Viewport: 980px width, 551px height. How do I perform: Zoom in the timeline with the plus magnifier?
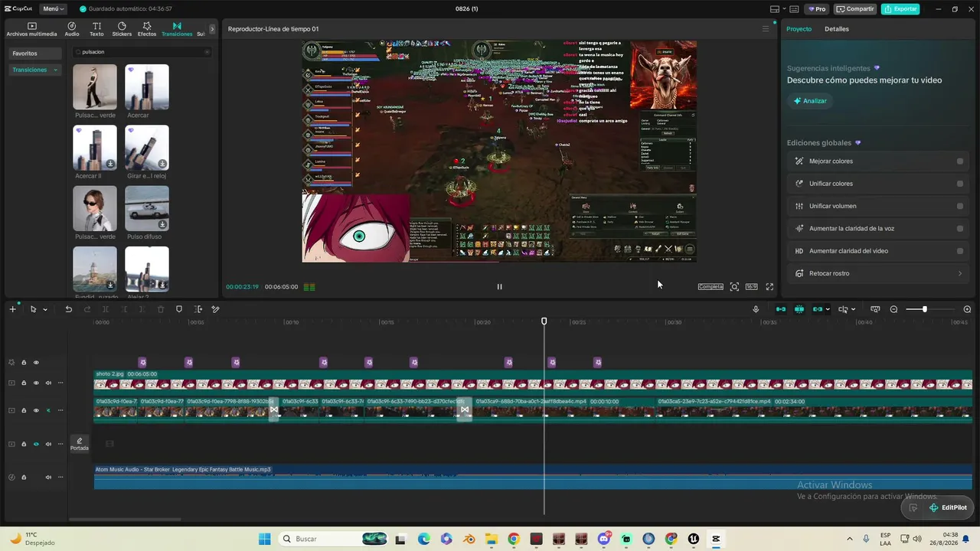pos(967,309)
